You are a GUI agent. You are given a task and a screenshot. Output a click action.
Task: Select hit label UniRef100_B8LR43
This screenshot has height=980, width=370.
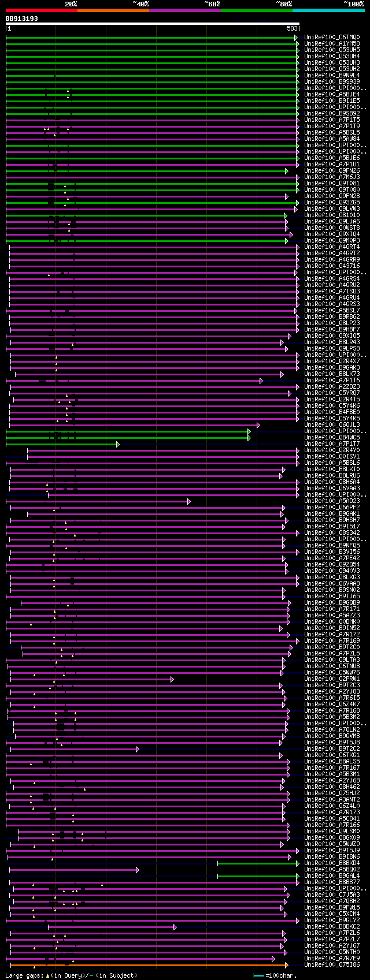(x=332, y=342)
